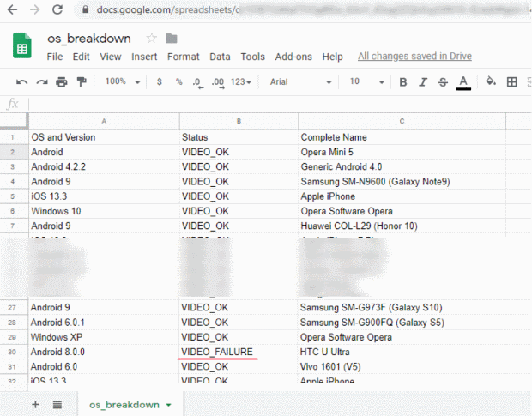Click the select-all corner box
This screenshot has height=416, width=532.
click(x=14, y=121)
